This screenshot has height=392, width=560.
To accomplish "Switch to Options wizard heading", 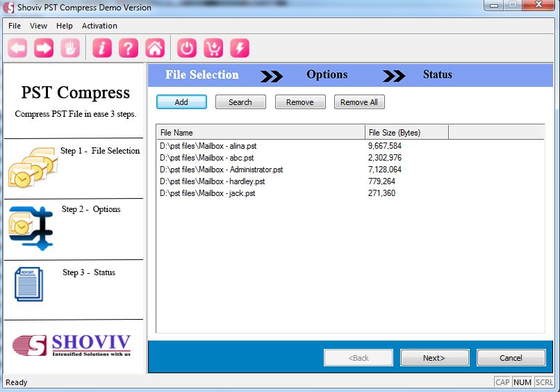I will [x=327, y=74].
